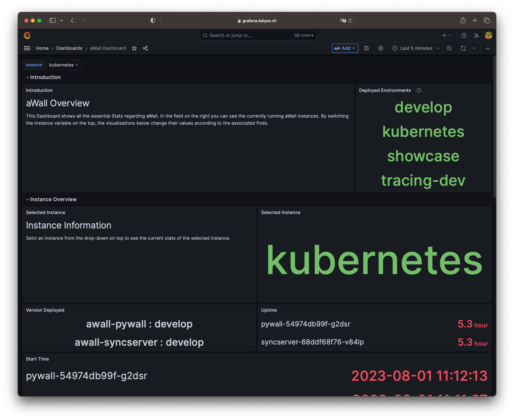The height and width of the screenshot is (420, 514).
Task: Click the Grafana logo icon
Action: 27,35
